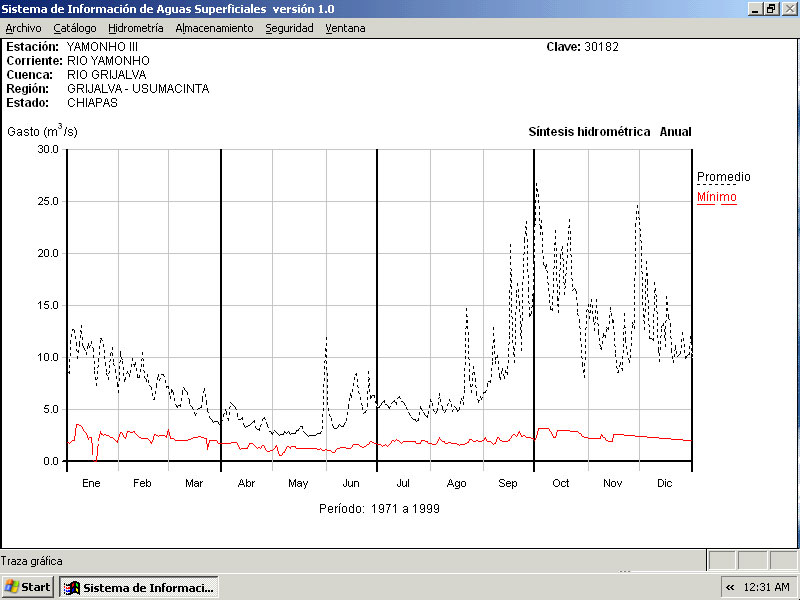Open the Ventana menu
800x600 pixels.
tap(345, 28)
